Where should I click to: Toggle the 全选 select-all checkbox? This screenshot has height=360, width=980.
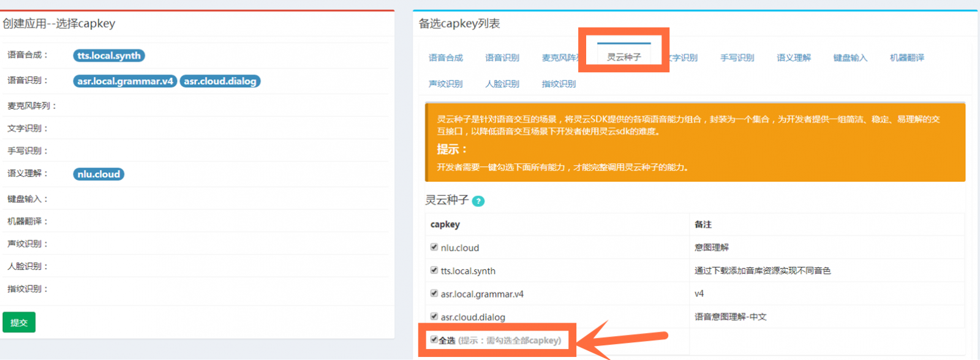(x=434, y=340)
